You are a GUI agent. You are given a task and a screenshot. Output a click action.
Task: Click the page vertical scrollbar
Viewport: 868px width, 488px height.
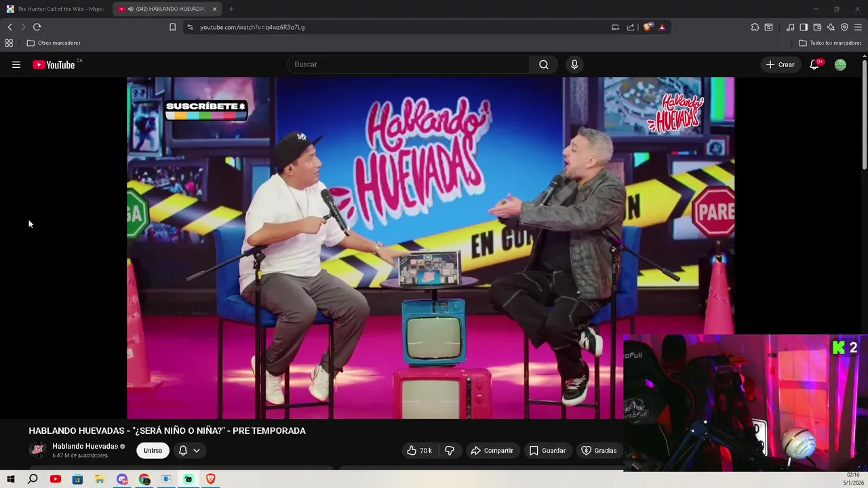(x=864, y=115)
